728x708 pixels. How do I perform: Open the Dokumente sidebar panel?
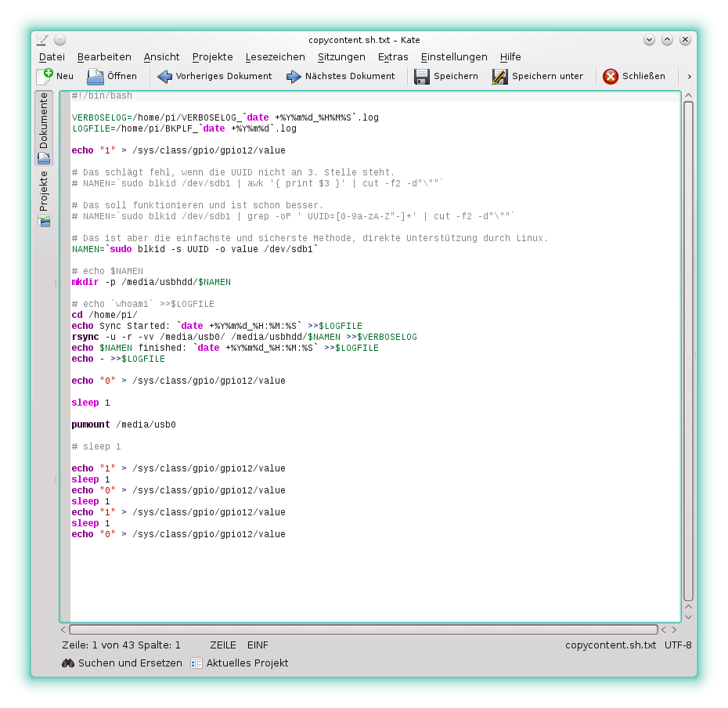pyautogui.click(x=44, y=128)
